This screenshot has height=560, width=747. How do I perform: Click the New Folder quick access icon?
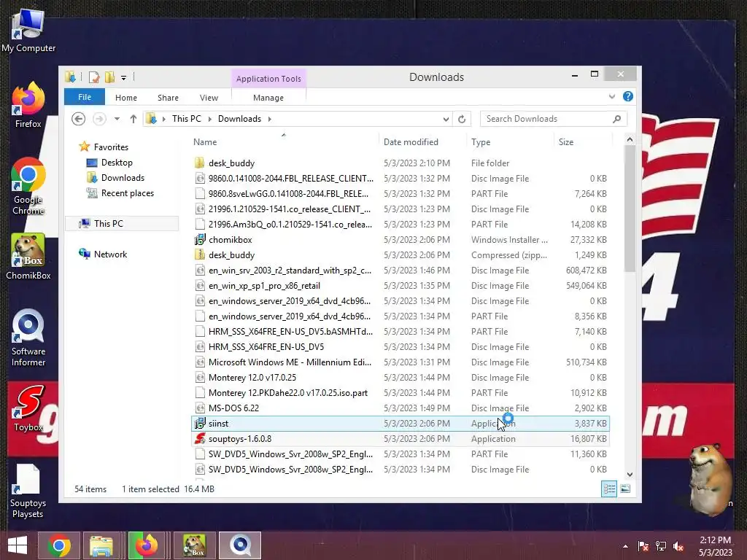pos(109,77)
